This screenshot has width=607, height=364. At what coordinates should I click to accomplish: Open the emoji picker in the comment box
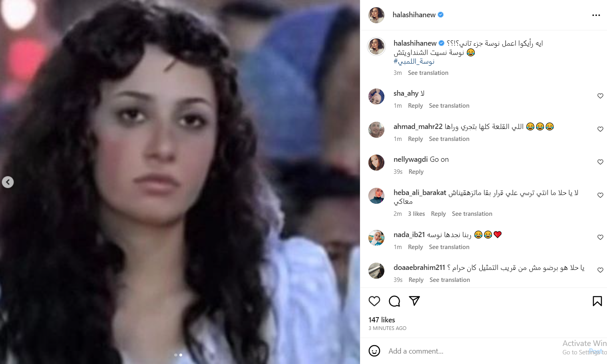374,351
